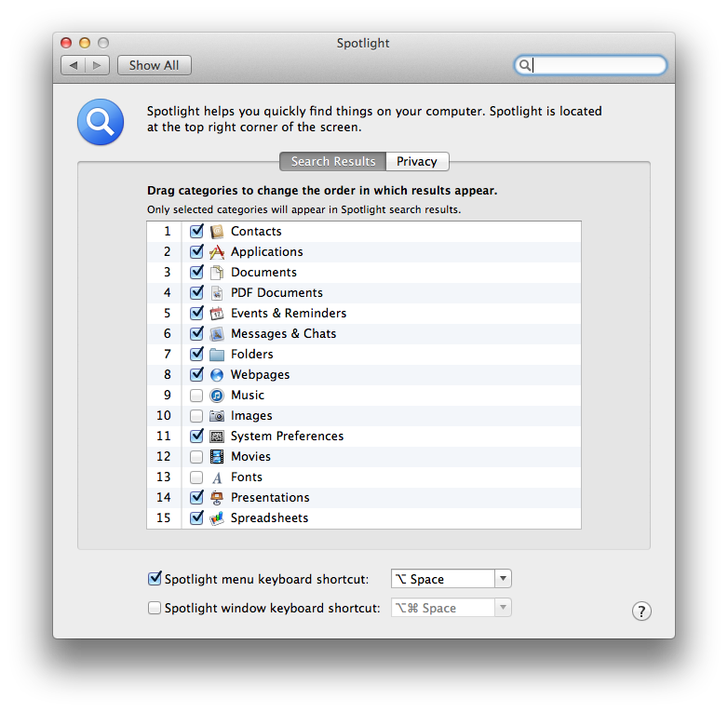Select the Documents row label
The height and width of the screenshot is (712, 728).
pos(263,273)
